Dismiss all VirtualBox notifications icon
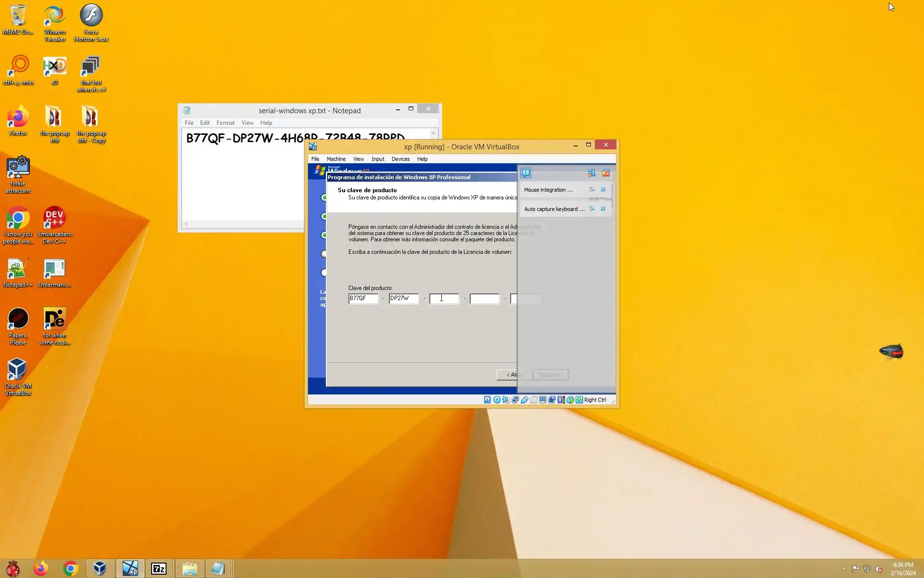Viewport: 924px width, 578px height. tap(605, 173)
